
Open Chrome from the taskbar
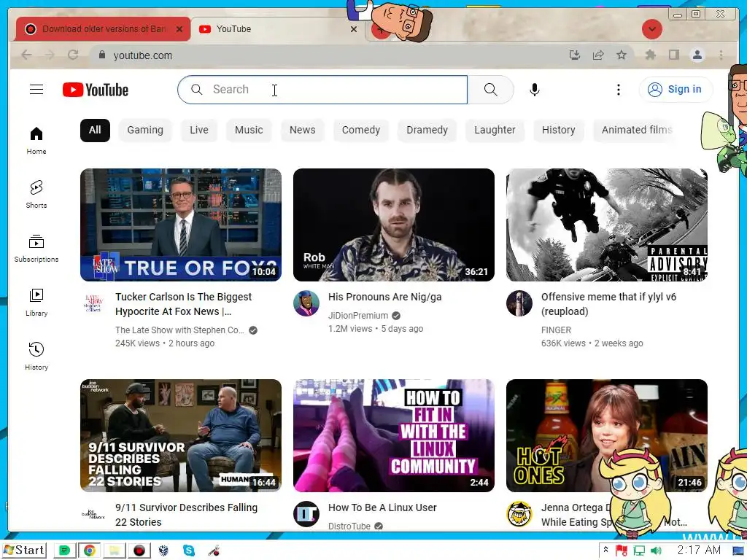click(x=89, y=551)
